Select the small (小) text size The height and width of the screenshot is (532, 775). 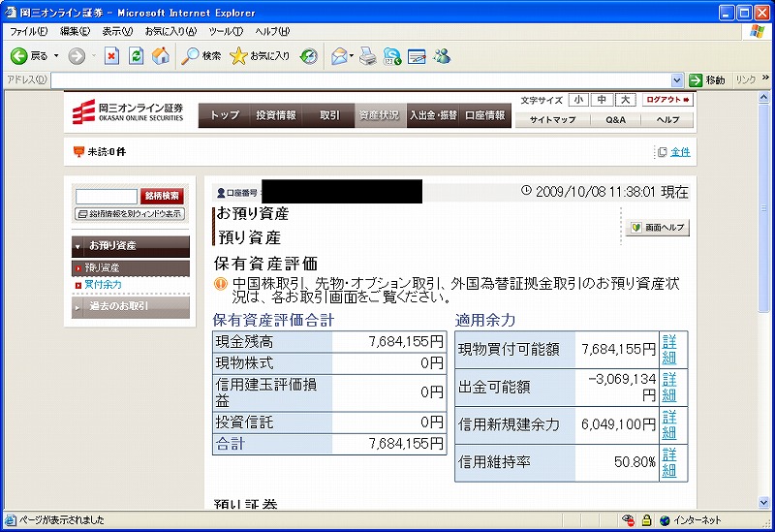tap(578, 100)
